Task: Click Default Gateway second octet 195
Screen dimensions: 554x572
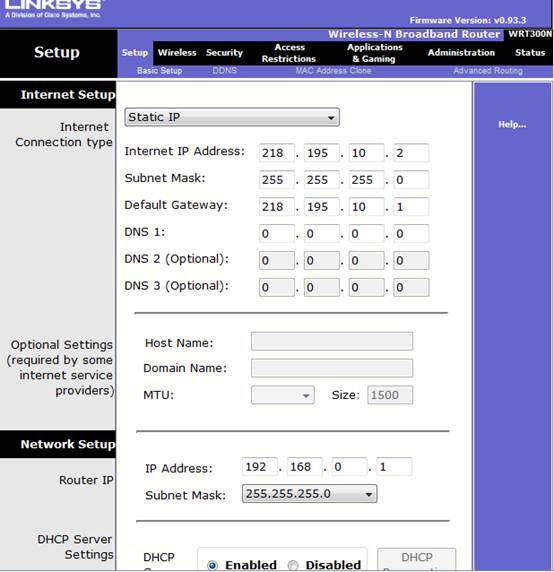Action: click(x=321, y=207)
